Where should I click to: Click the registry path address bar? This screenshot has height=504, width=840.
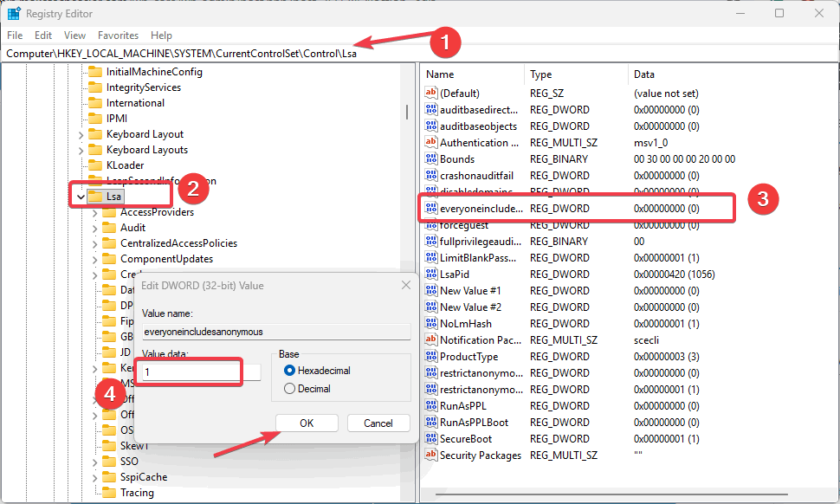tap(419, 54)
